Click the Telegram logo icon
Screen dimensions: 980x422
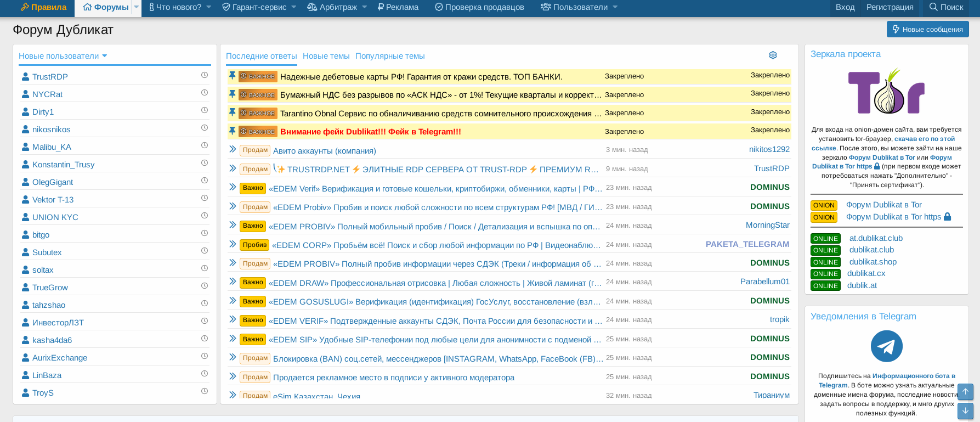(x=886, y=346)
